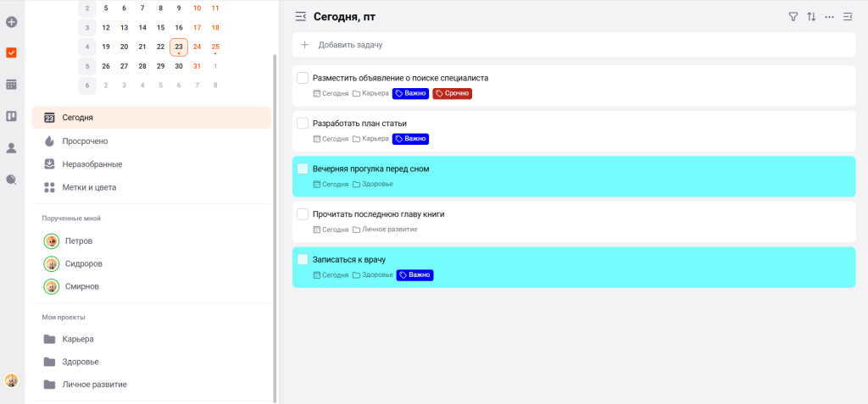Collapse the left sidebar panel toggle

point(300,16)
